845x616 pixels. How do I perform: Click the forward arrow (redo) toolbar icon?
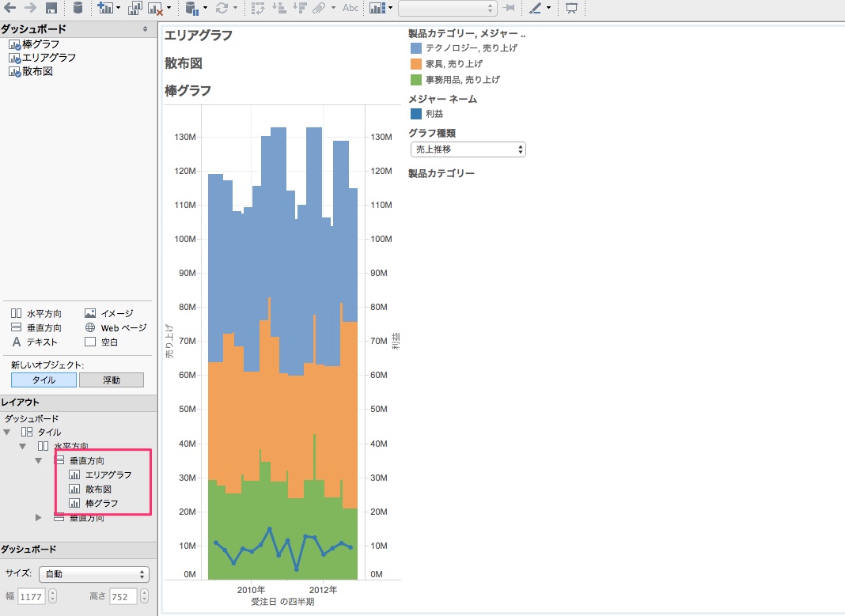pos(30,8)
